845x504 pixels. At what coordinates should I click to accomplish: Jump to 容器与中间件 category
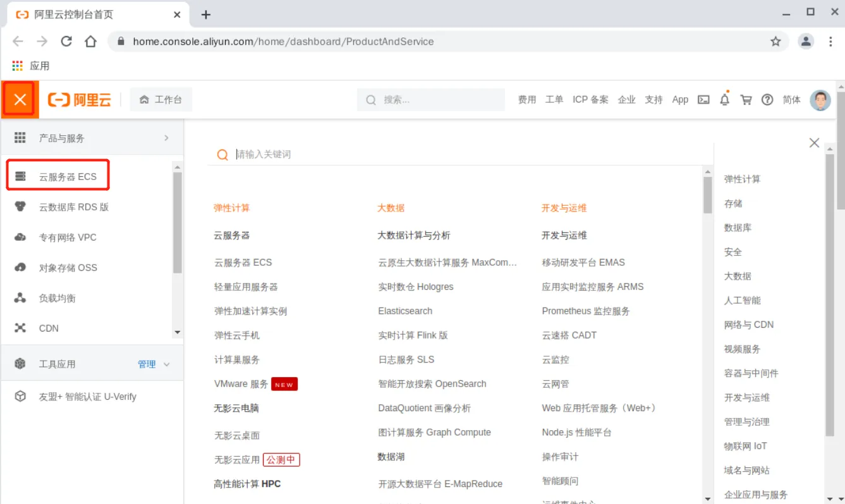pyautogui.click(x=751, y=373)
